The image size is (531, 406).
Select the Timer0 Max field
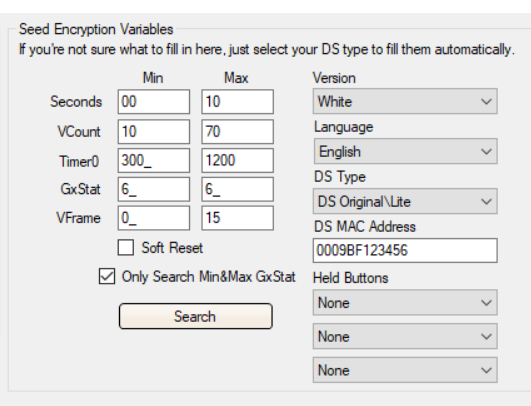(237, 160)
